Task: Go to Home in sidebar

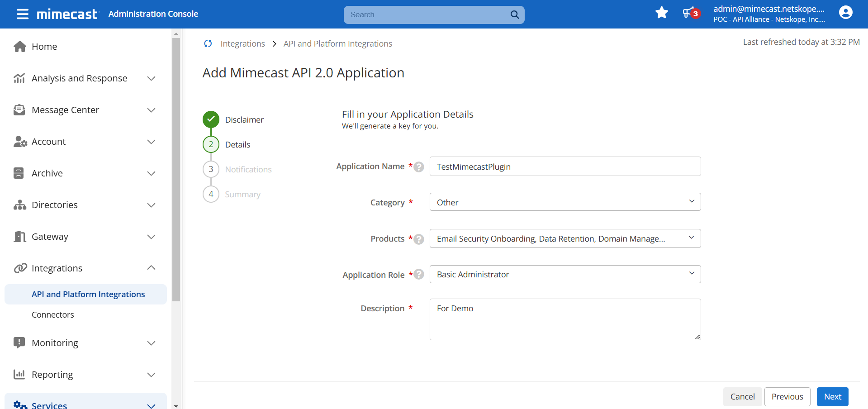Action: coord(44,47)
